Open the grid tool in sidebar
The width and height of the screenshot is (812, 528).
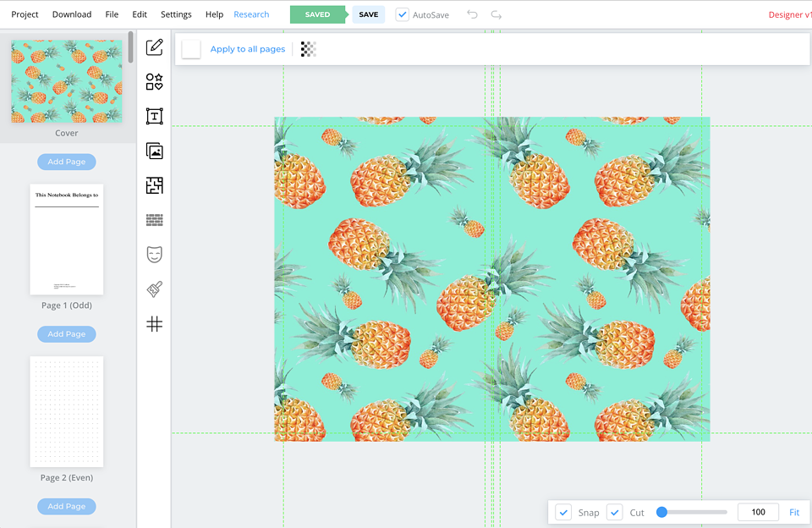tap(154, 324)
